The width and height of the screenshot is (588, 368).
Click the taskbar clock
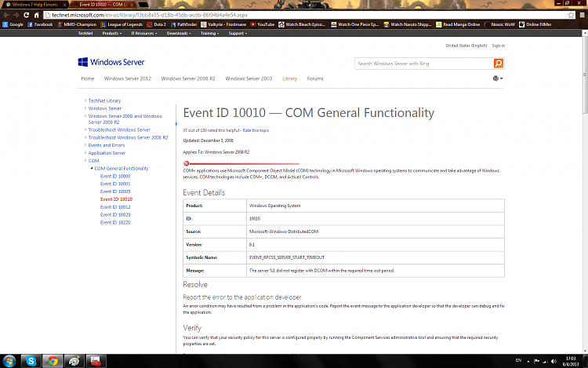pyautogui.click(x=571, y=361)
